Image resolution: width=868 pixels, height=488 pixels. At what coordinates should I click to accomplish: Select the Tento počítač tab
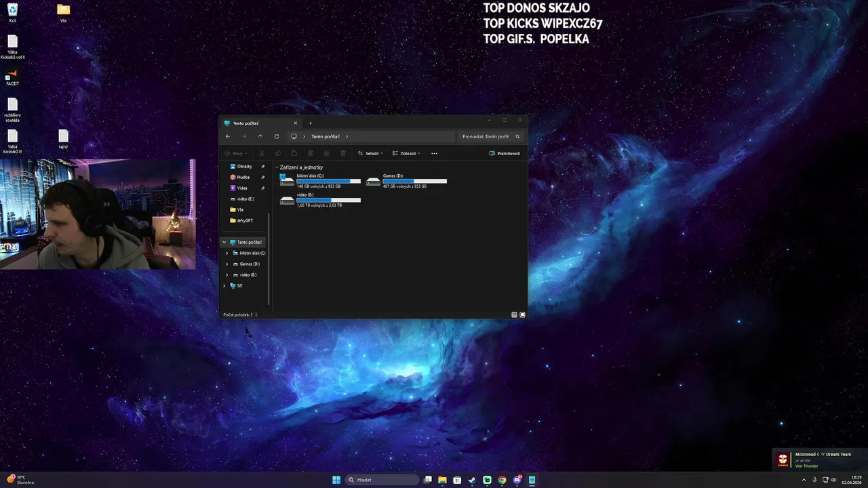262,123
